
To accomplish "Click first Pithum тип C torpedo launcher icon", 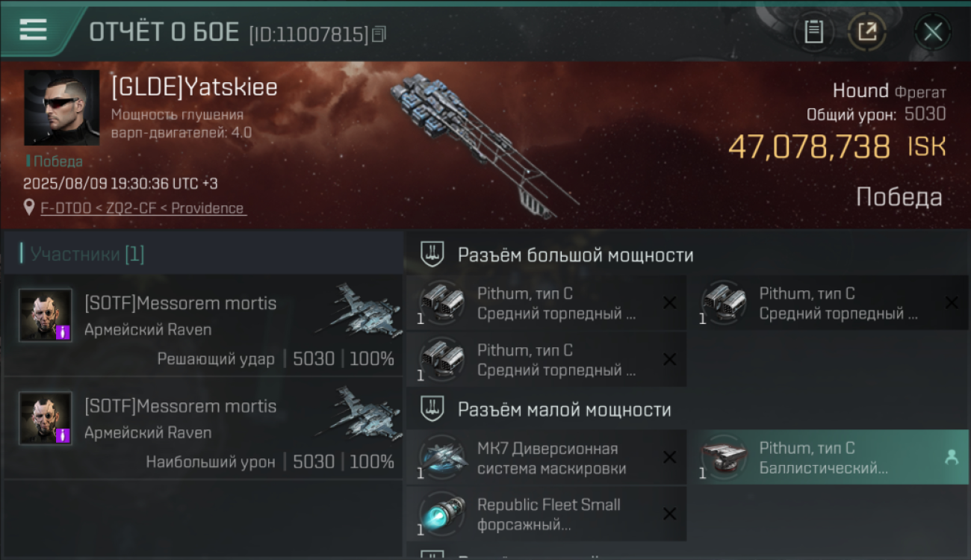I will click(x=441, y=302).
